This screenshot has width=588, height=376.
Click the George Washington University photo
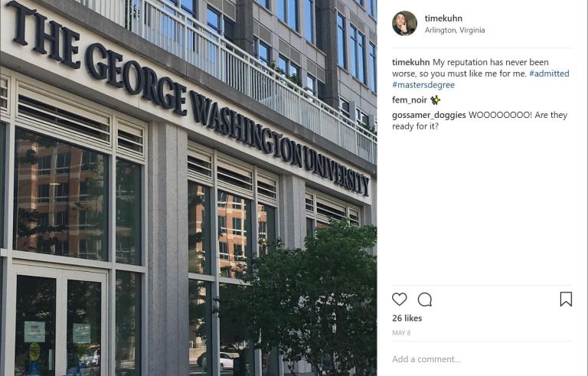188,188
